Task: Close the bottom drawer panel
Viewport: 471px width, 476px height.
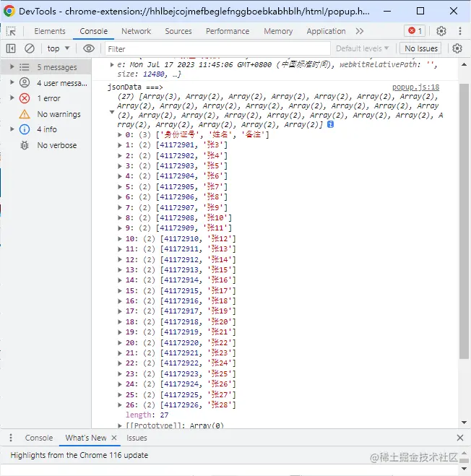Action: 460,438
